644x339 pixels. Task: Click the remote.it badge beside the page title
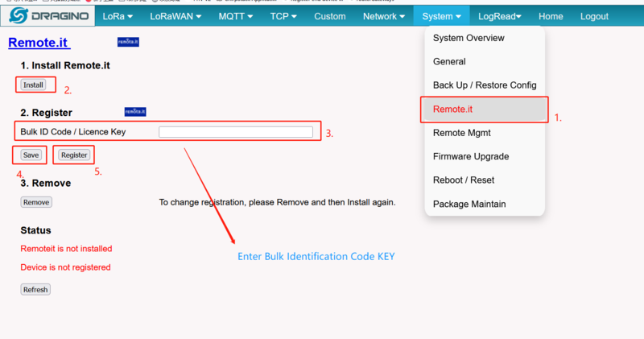click(128, 42)
